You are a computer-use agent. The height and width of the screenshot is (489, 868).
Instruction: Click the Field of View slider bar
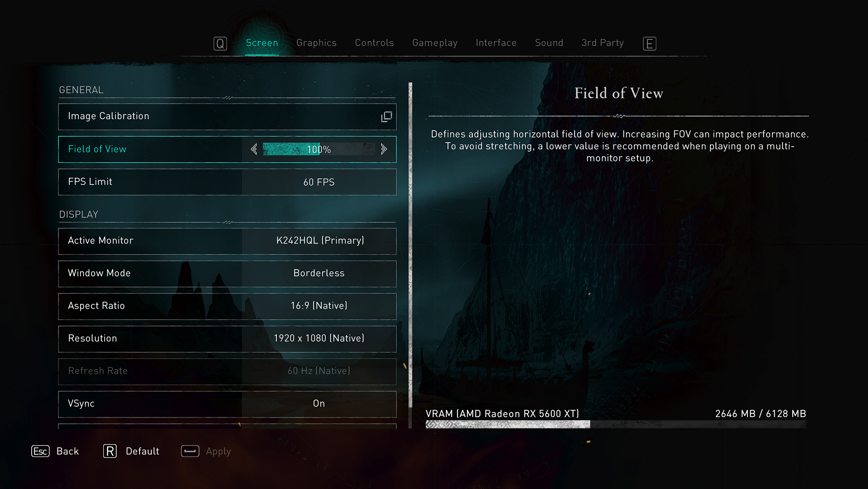pyautogui.click(x=318, y=149)
